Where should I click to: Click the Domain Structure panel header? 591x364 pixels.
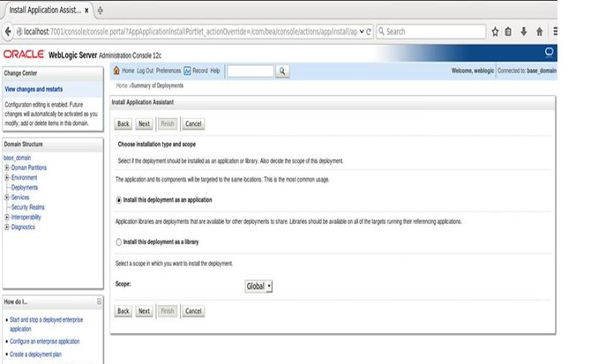point(53,145)
